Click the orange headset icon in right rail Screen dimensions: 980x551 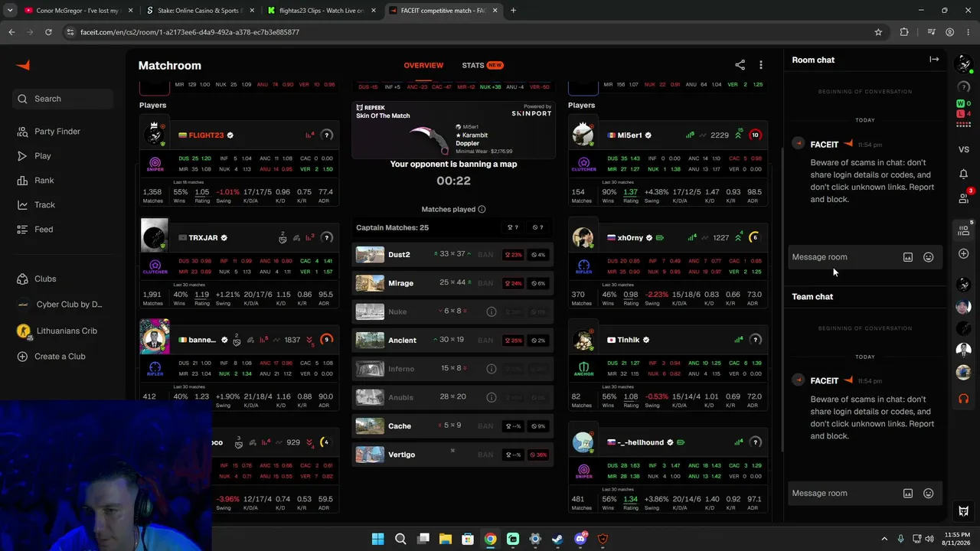[x=963, y=399]
